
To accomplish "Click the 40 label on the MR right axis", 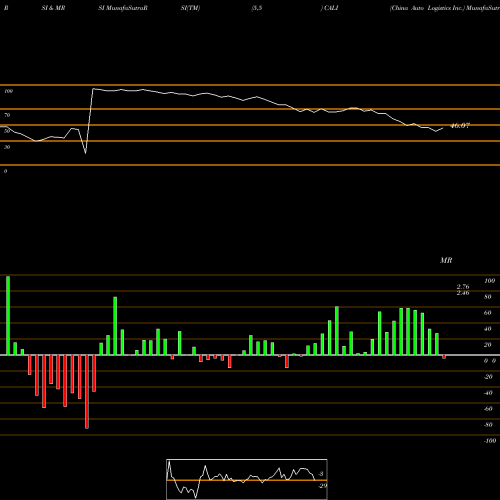I will [488, 329].
